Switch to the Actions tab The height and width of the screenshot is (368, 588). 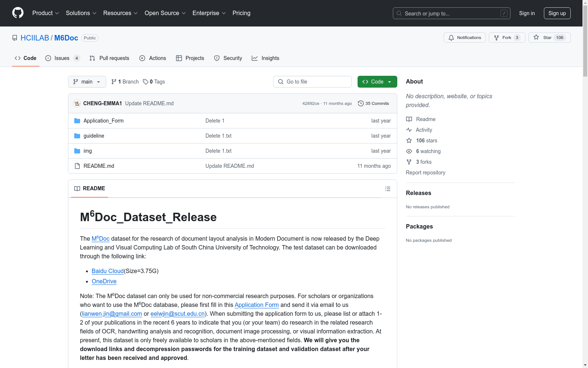tap(153, 58)
